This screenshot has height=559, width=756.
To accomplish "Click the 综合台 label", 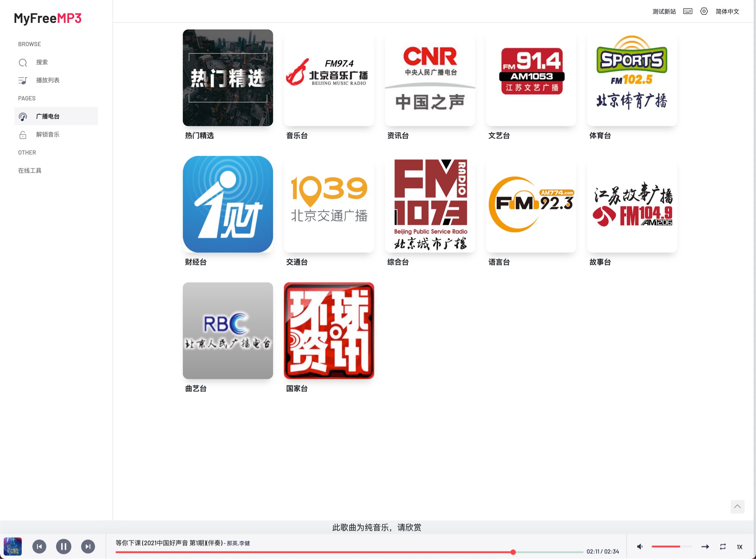I will click(398, 262).
